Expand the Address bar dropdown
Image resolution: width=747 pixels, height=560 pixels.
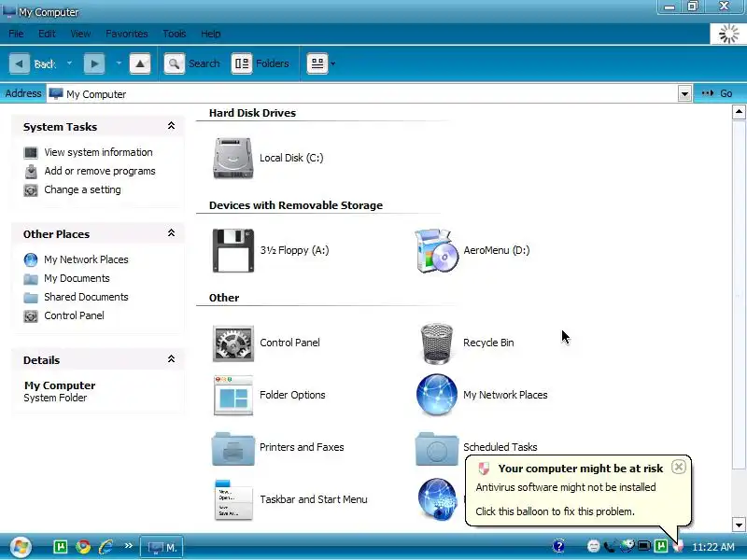point(684,94)
